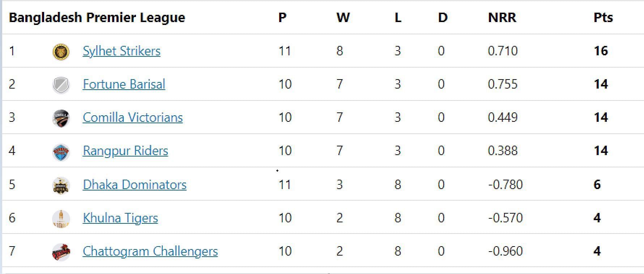
Task: Click Sylhet Strikers' 16 points value
Action: tap(601, 51)
